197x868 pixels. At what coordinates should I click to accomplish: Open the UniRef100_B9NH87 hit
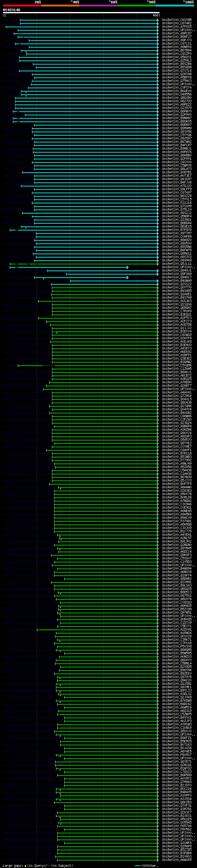[x=177, y=118]
